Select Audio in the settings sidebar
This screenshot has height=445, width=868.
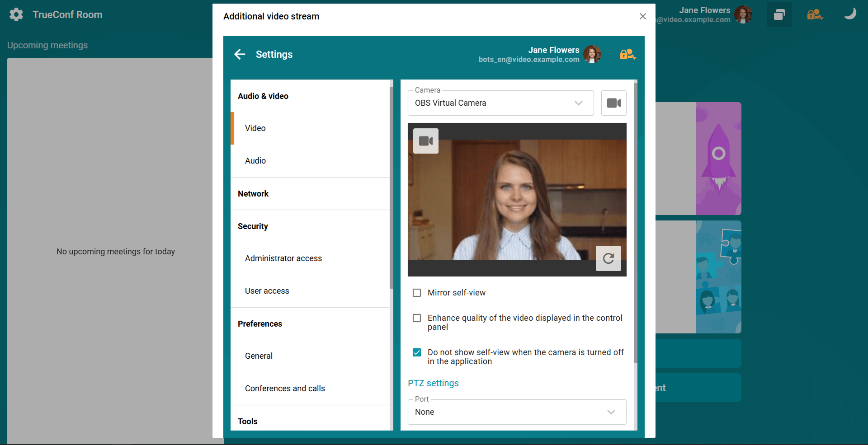click(255, 161)
